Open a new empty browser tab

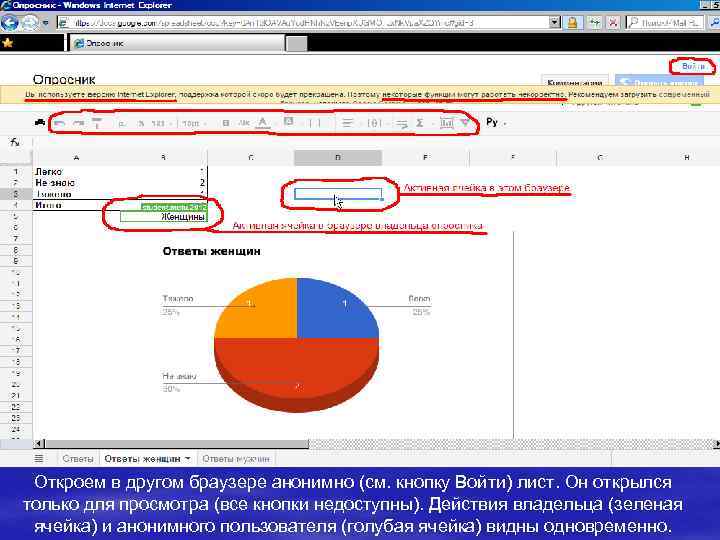[x=296, y=44]
